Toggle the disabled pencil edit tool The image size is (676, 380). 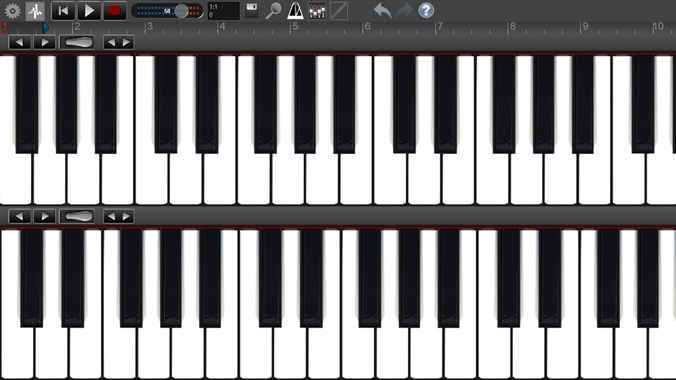(x=339, y=11)
